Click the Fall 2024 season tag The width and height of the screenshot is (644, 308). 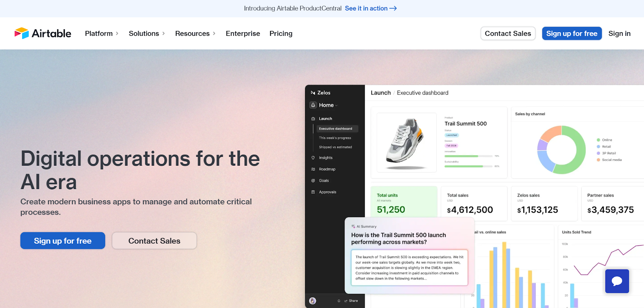pyautogui.click(x=451, y=146)
